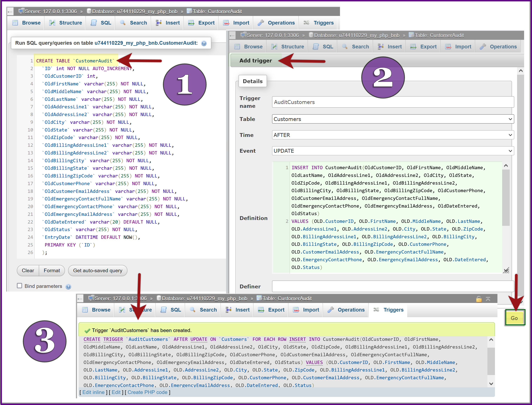The width and height of the screenshot is (532, 405).
Task: Enable the Bind parameters checkbox
Action: [19, 286]
